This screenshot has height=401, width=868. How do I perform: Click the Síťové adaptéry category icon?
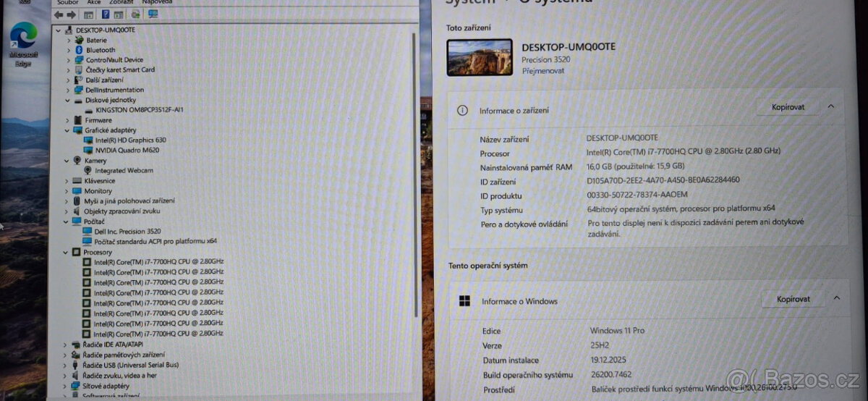[x=75, y=386]
